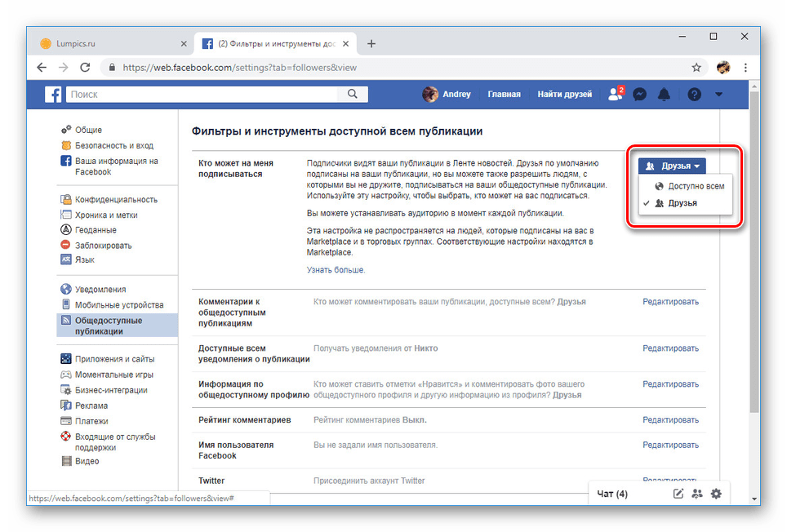Image resolution: width=787 pixels, height=532 pixels.
Task: Switch to the Lumpics.ru browser tab
Action: tap(98, 44)
